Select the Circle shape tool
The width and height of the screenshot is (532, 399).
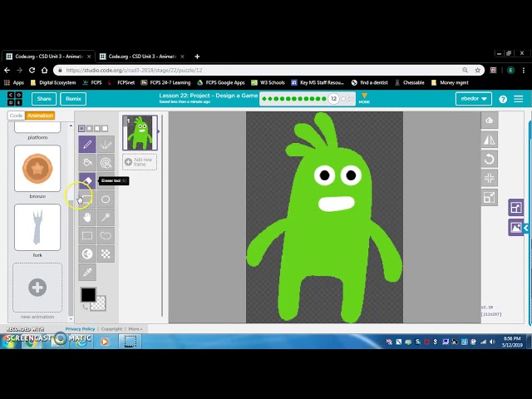click(106, 199)
